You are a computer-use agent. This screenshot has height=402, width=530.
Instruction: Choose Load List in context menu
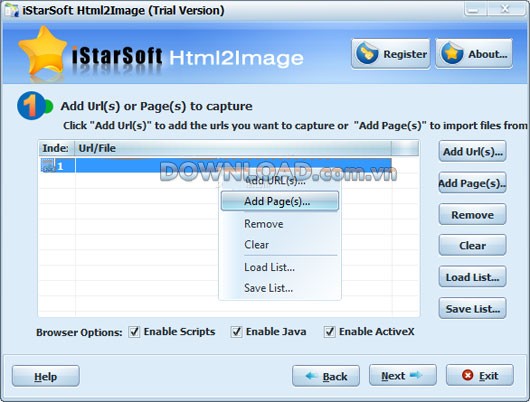280,267
